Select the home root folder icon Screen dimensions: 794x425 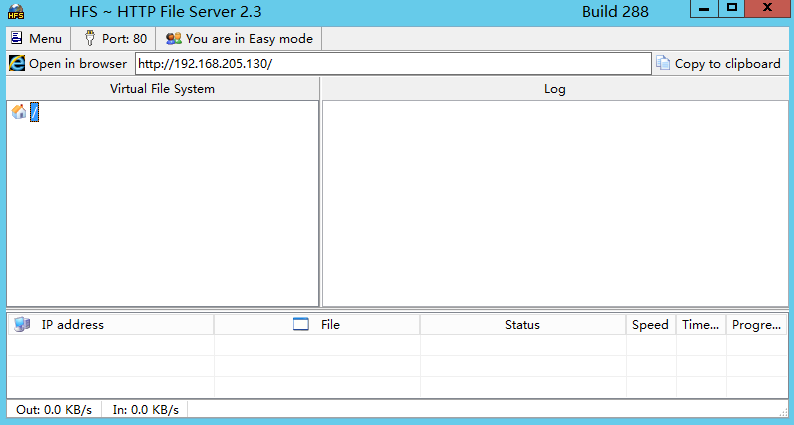click(19, 111)
